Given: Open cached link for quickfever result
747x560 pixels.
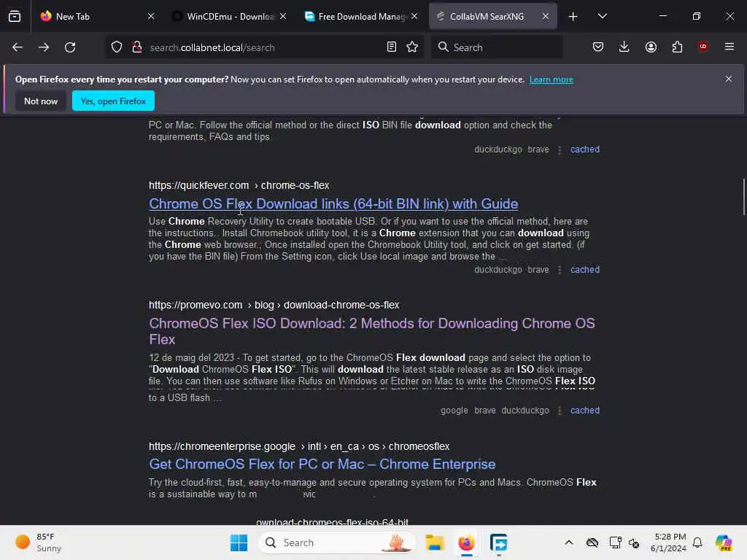Looking at the screenshot, I should pyautogui.click(x=585, y=270).
